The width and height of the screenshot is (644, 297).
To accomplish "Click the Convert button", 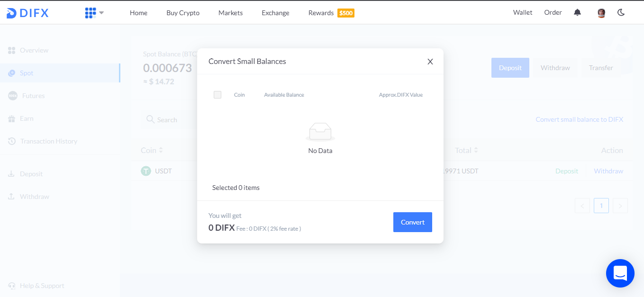I will point(413,222).
